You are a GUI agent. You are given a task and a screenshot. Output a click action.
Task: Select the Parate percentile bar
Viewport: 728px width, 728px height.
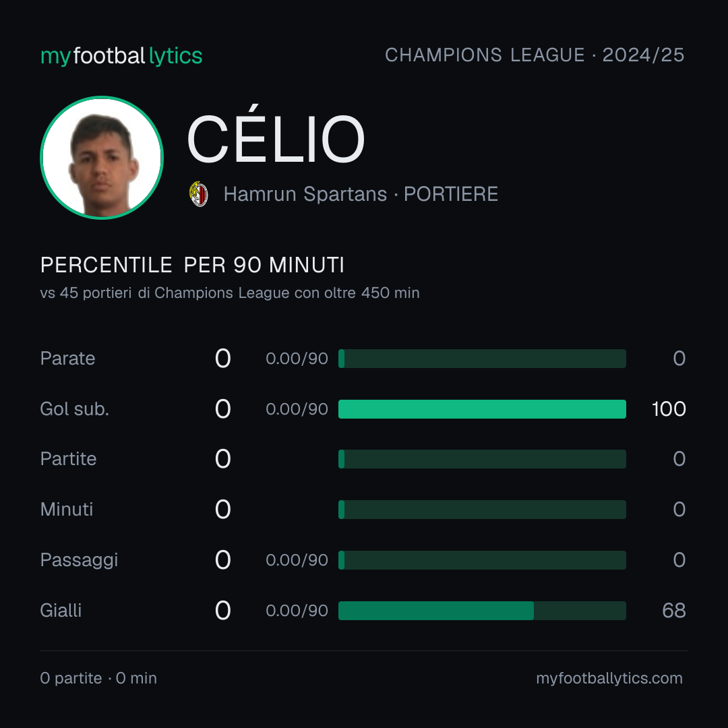482,359
